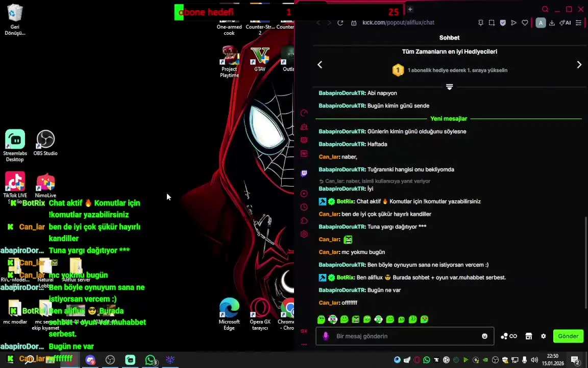Open Streamlabs in the taskbar

130,360
